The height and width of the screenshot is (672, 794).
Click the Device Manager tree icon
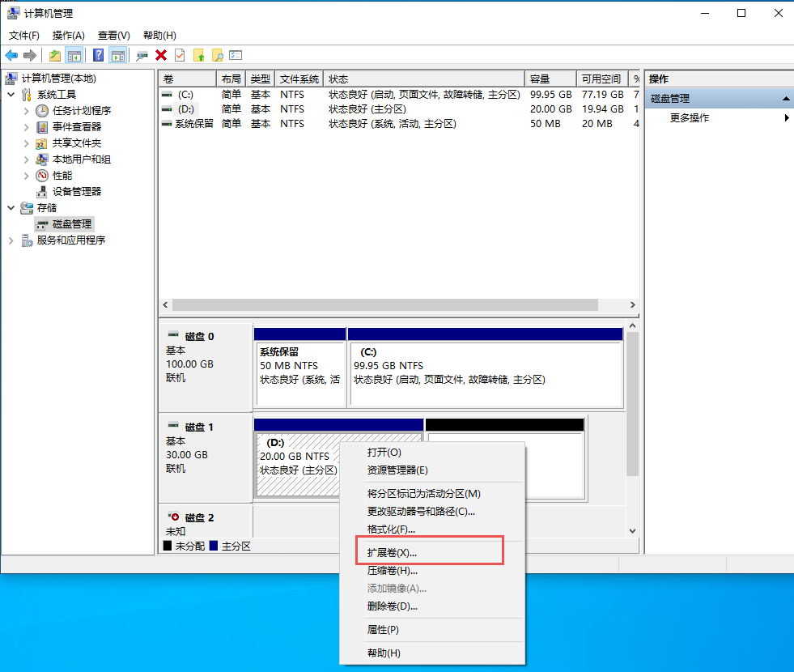43,192
